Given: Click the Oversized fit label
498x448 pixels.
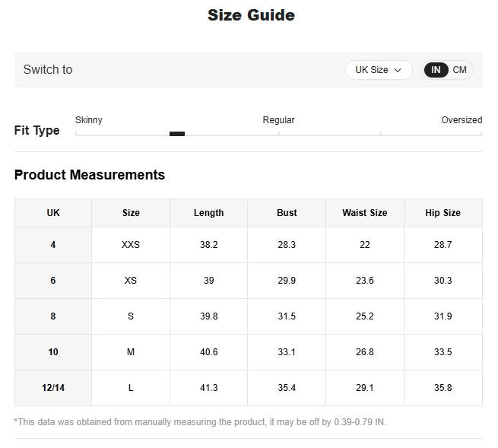Looking at the screenshot, I should 462,120.
